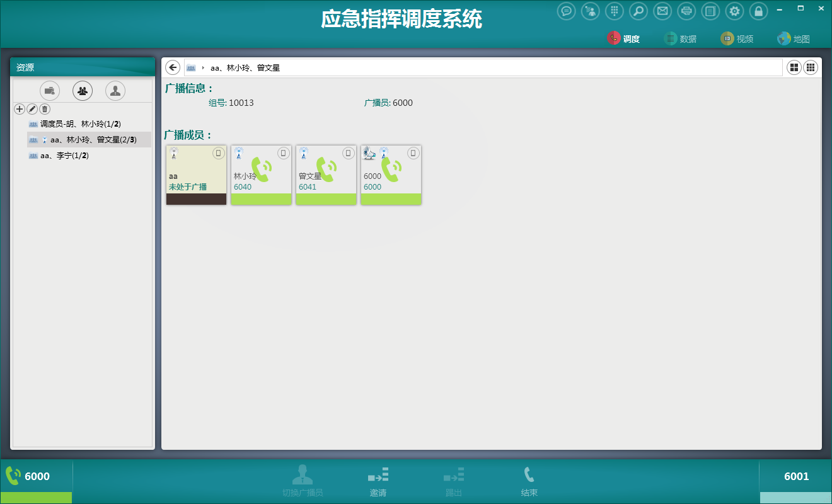This screenshot has width=832, height=504.
Task: Click breadcrumb arrow before aa、林小玲、曾文星
Action: pos(203,67)
